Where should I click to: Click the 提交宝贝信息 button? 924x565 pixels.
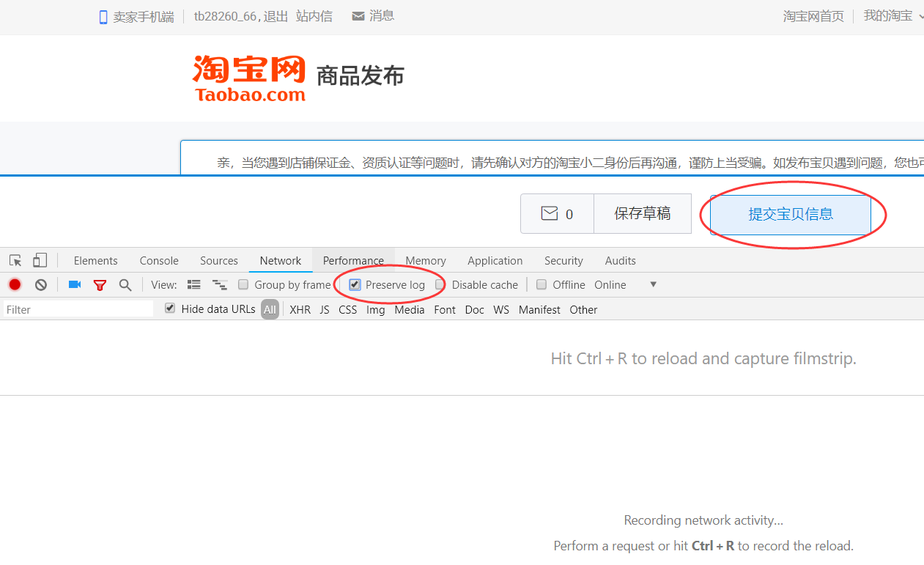coord(790,214)
